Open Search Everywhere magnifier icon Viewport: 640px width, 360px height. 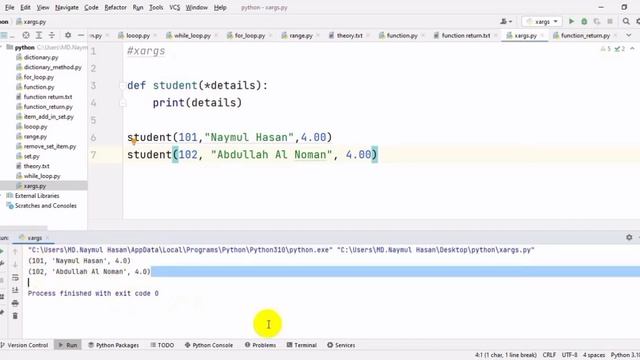click(626, 21)
